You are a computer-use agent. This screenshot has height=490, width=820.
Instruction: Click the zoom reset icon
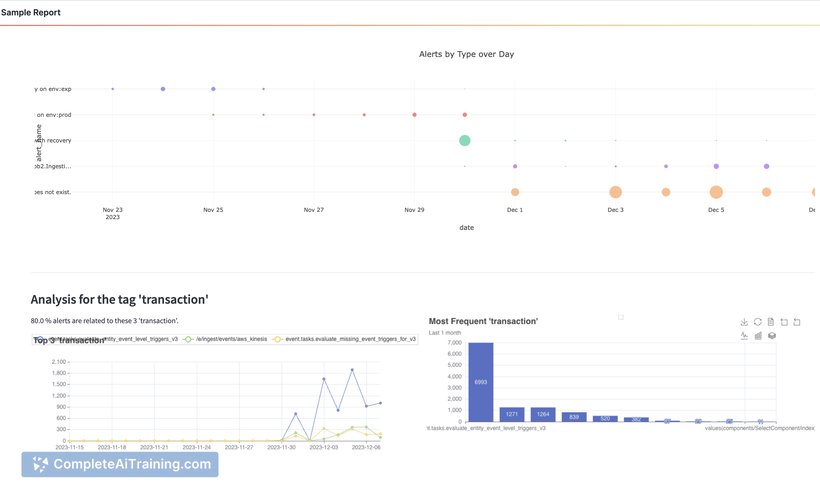pos(797,322)
